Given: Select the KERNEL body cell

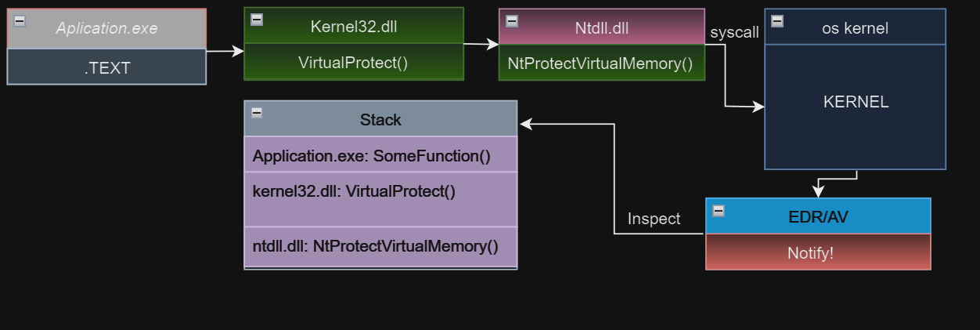Looking at the screenshot, I should 855,102.
